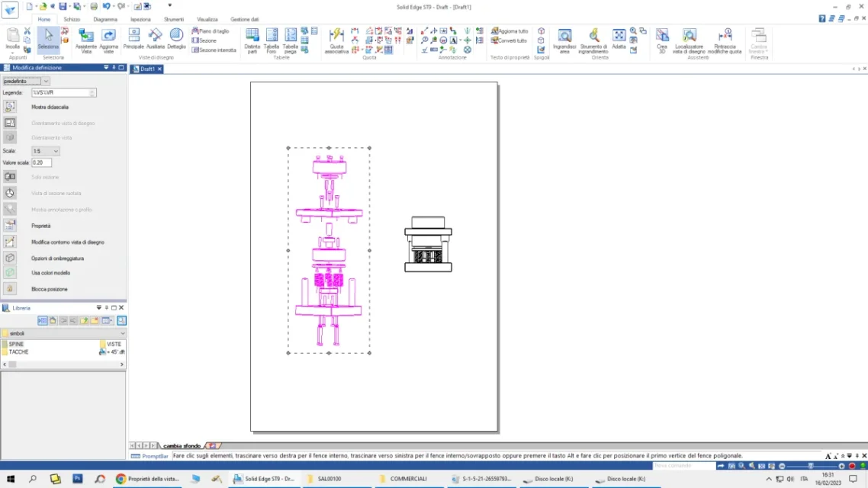The image size is (868, 488).
Task: Open the Strumenti ribbon tab
Action: [174, 19]
